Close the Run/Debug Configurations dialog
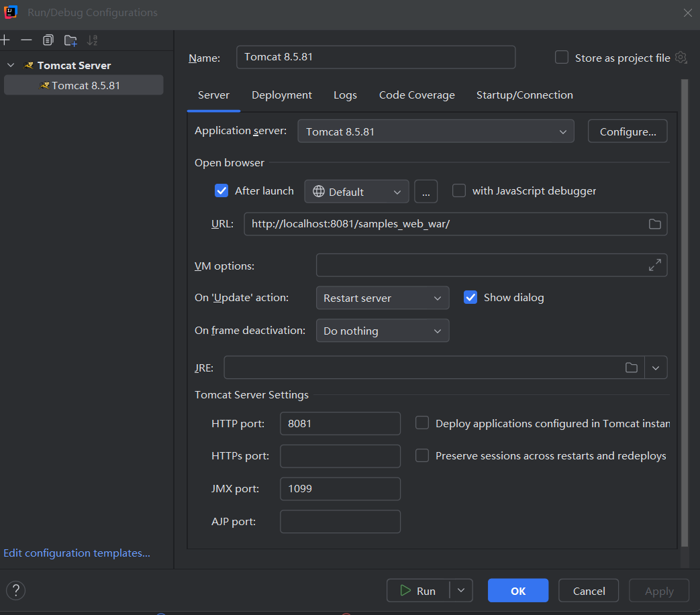Viewport: 700px width, 615px height. 687,13
